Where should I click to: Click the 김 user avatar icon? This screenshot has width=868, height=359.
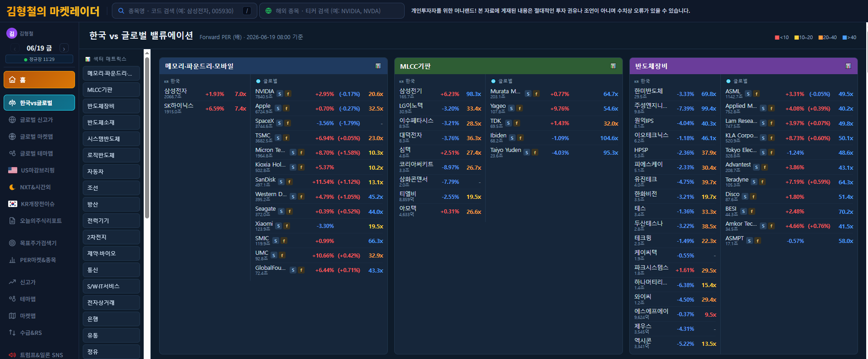[12, 33]
